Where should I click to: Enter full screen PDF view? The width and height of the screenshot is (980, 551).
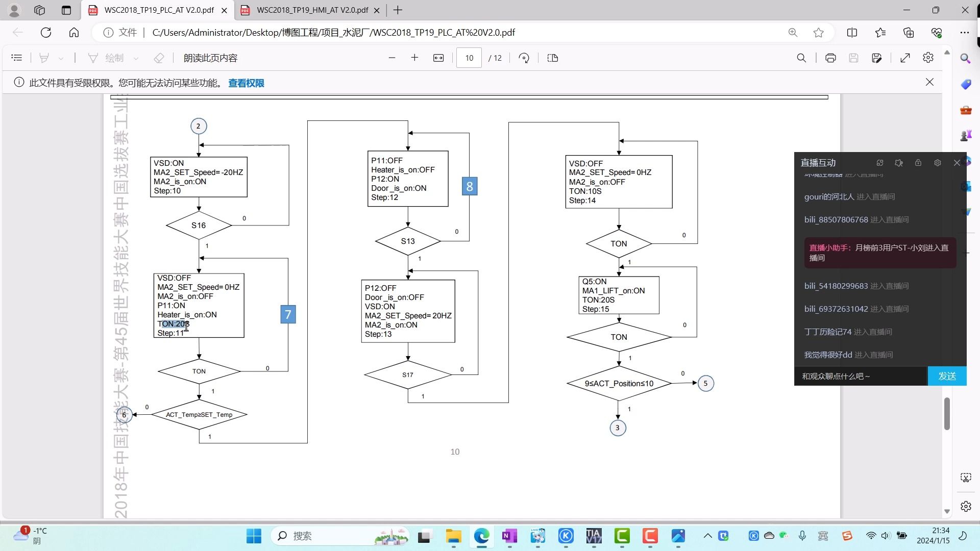[905, 58]
